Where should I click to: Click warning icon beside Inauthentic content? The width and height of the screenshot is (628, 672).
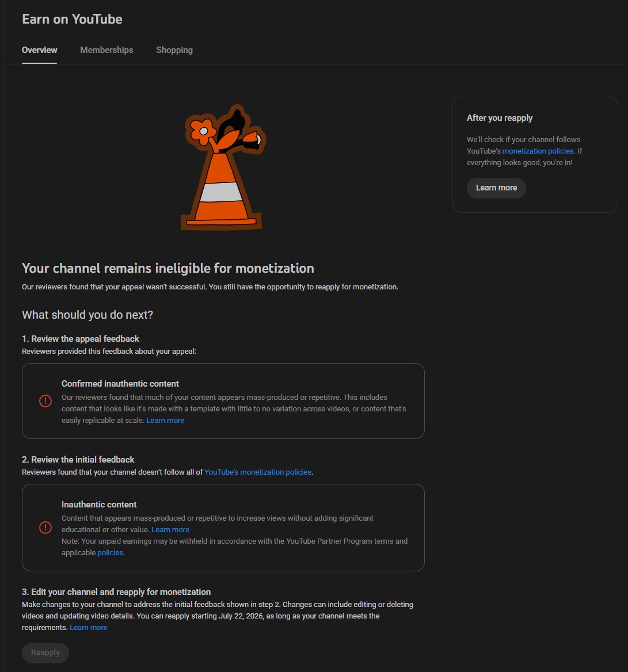45,528
